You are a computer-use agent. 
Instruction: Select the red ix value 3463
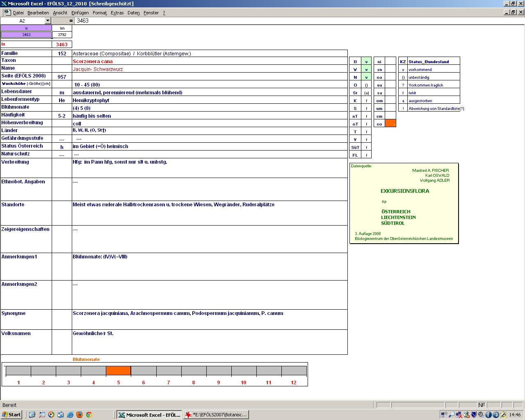[x=62, y=44]
